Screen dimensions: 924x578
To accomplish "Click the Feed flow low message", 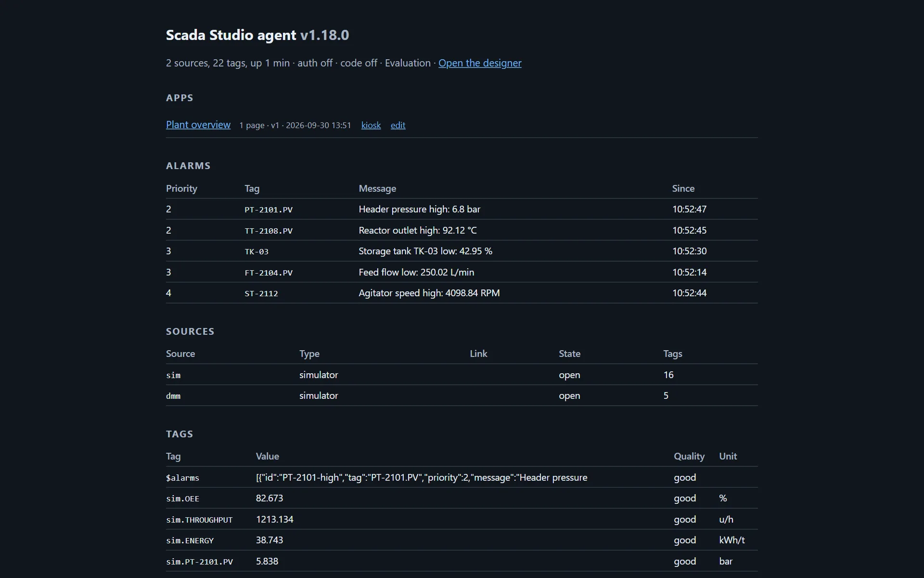I will [416, 272].
